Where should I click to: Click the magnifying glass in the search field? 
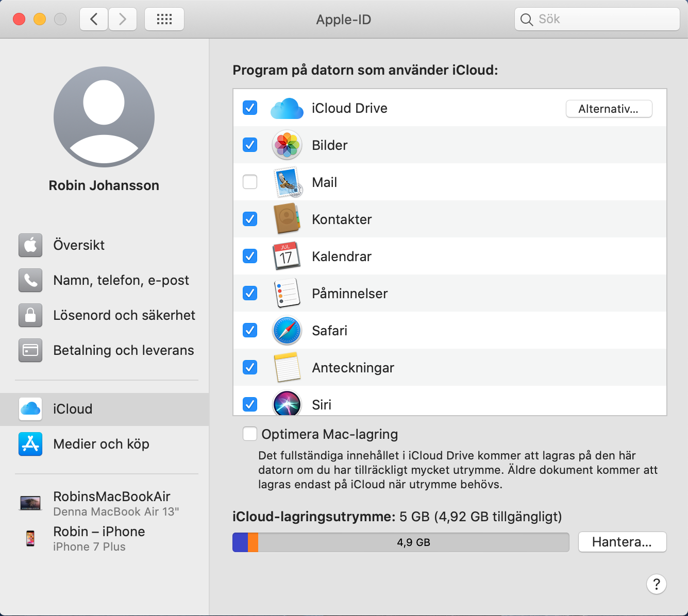pyautogui.click(x=527, y=20)
